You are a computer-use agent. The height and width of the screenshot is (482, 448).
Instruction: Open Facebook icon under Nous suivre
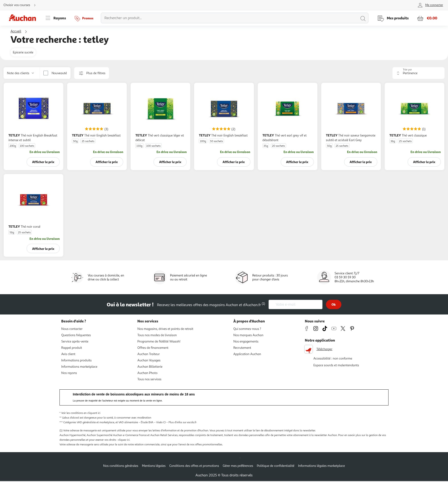[307, 328]
